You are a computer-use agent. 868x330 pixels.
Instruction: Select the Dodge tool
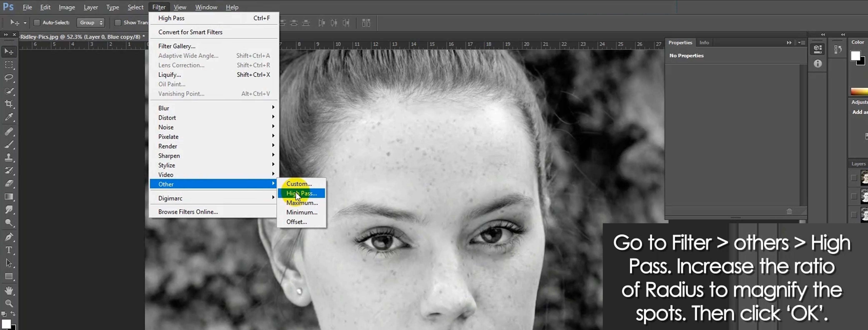[x=9, y=223]
